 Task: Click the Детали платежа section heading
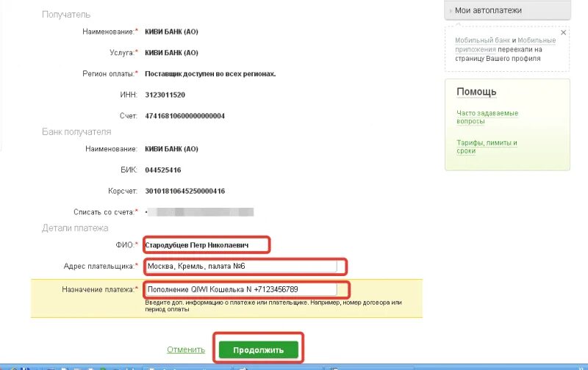75,228
